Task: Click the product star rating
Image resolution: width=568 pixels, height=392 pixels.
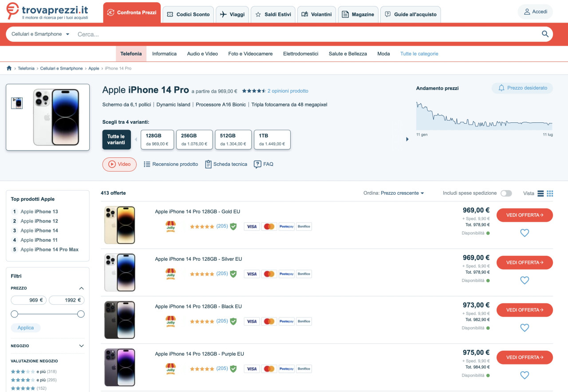Action: 253,91
